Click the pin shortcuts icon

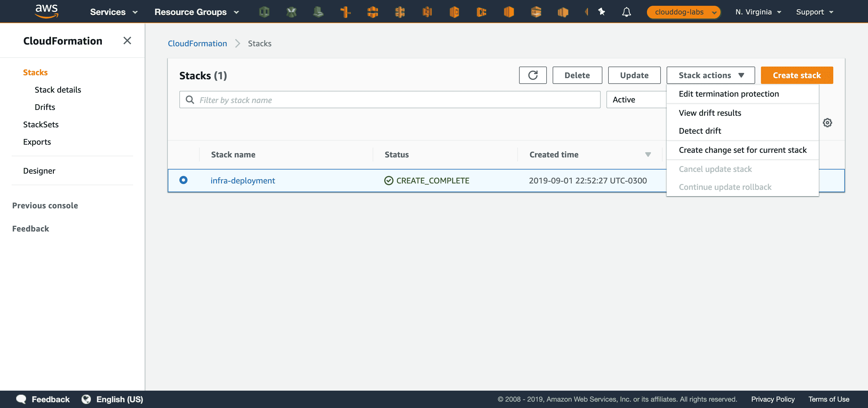click(x=602, y=12)
